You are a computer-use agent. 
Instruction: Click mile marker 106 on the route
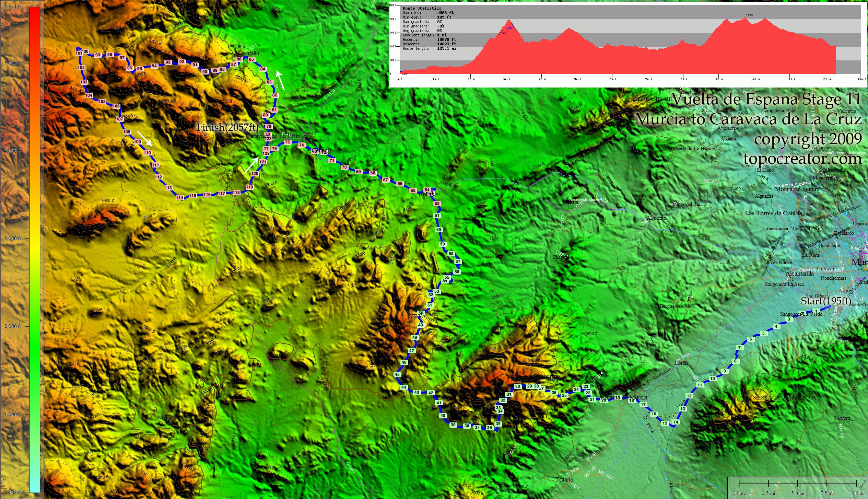[x=116, y=106]
